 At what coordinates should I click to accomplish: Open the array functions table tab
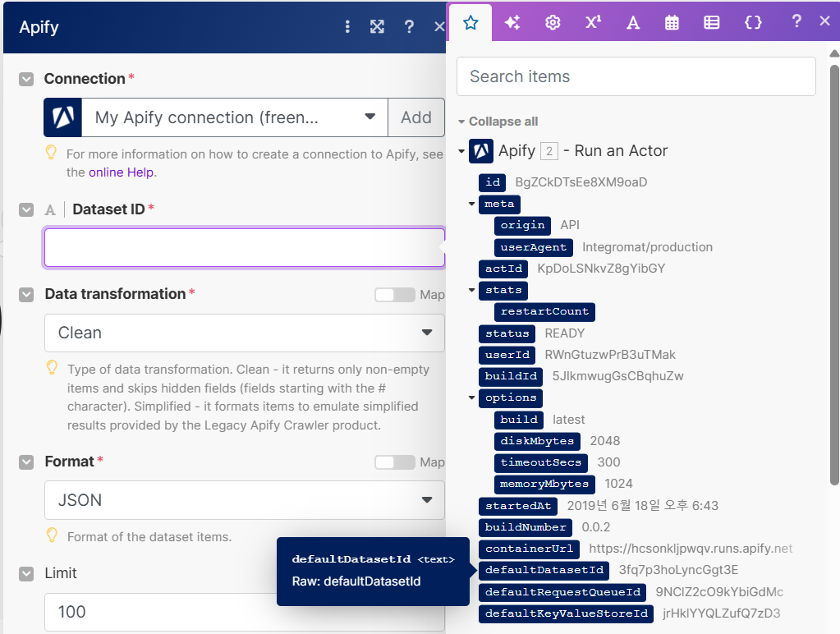click(711, 22)
